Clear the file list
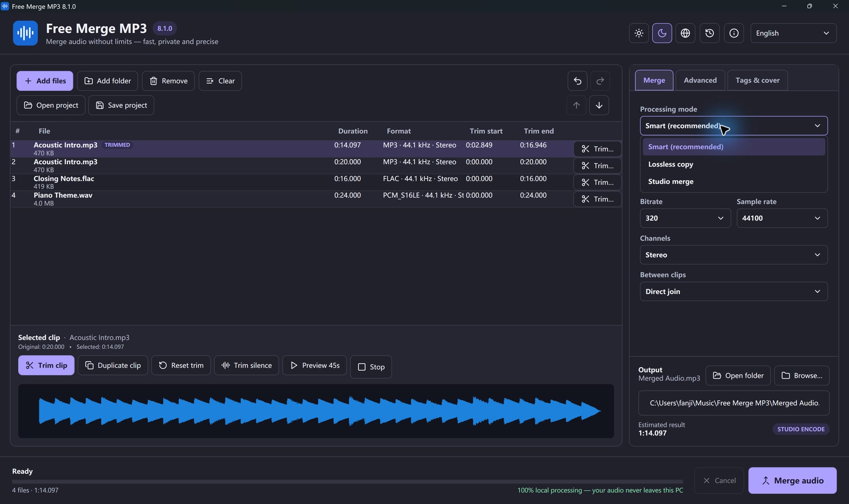Viewport: 849px width, 504px height. 220,81
